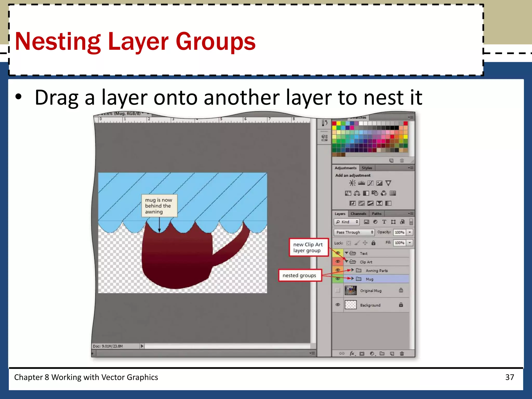Viewport: 532px width, 399px height.
Task: Show the Original Mug layer
Action: (x=338, y=290)
